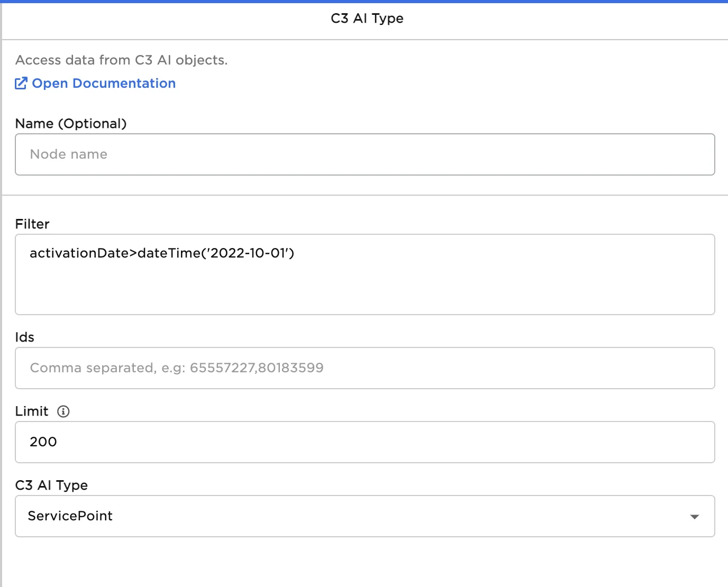This screenshot has width=728, height=587.
Task: Edit the Limit value 200
Action: click(x=365, y=442)
